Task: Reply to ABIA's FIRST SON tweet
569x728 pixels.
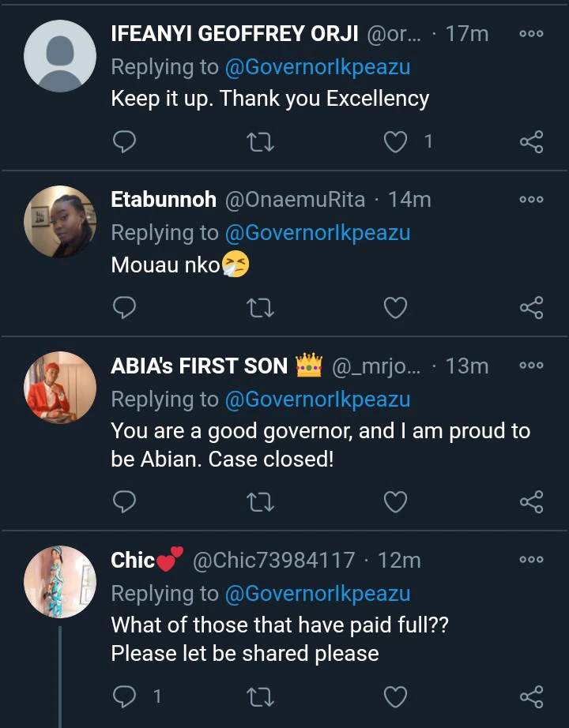Action: (124, 501)
